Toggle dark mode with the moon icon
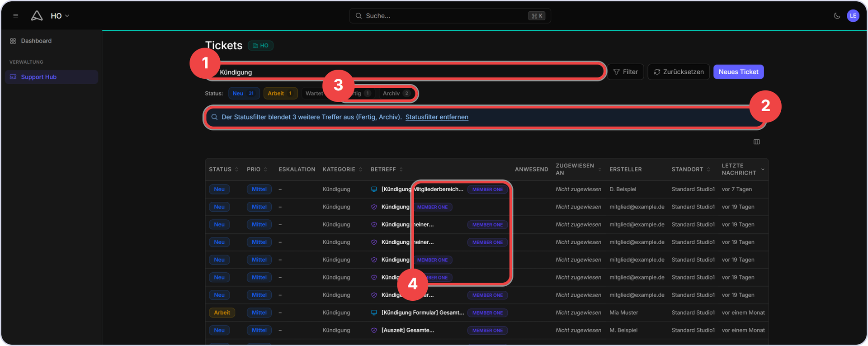The width and height of the screenshot is (868, 346). click(837, 16)
